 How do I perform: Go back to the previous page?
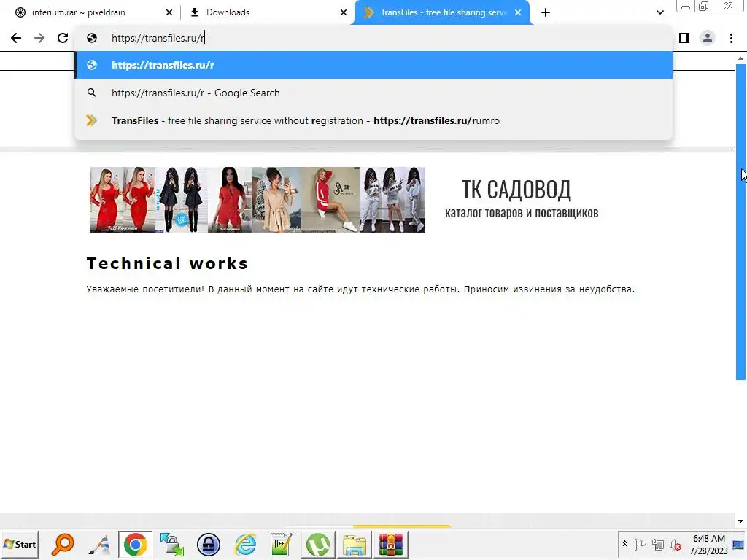[16, 38]
